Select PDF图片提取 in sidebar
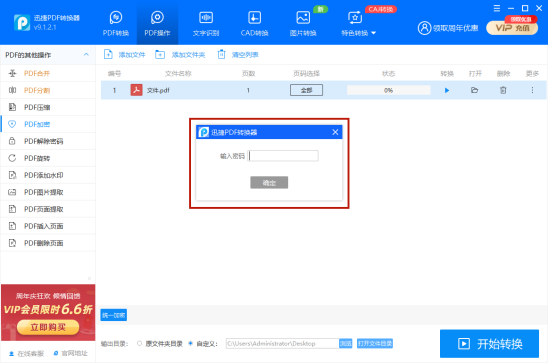549x364 pixels. click(48, 192)
